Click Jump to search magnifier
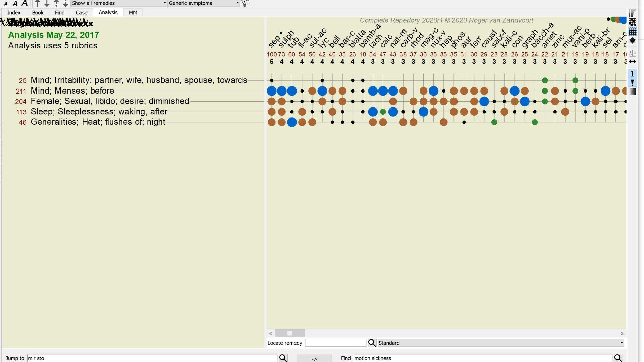Screen dimensions: 644x362 pos(283,358)
